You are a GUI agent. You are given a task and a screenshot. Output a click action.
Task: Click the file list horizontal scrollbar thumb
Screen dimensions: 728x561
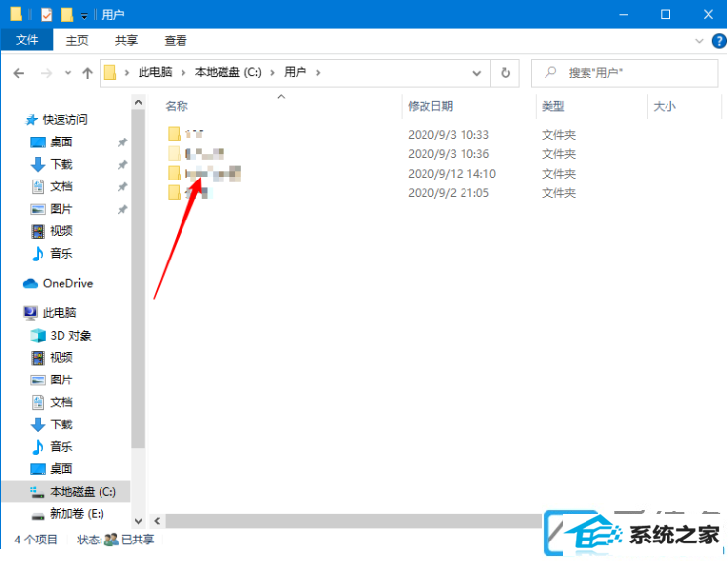(354, 521)
